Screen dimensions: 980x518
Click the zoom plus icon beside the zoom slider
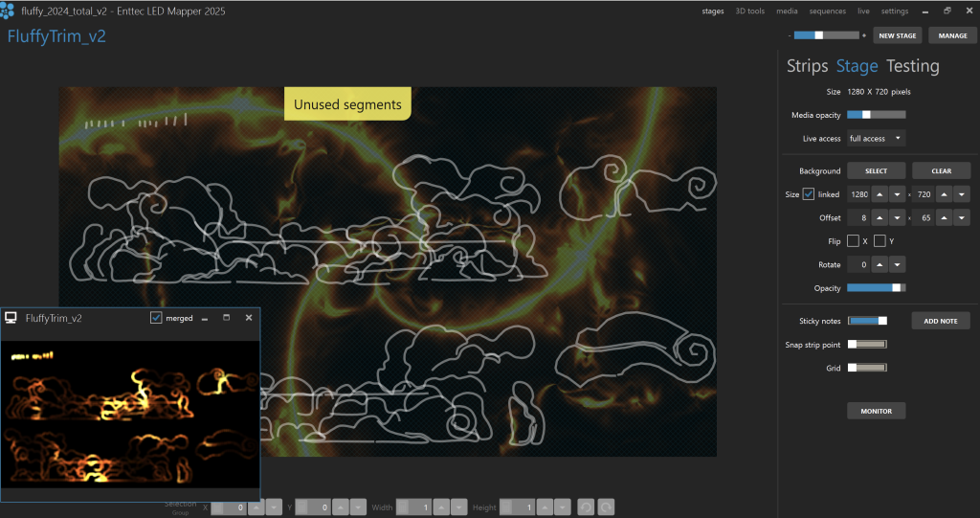(x=864, y=35)
